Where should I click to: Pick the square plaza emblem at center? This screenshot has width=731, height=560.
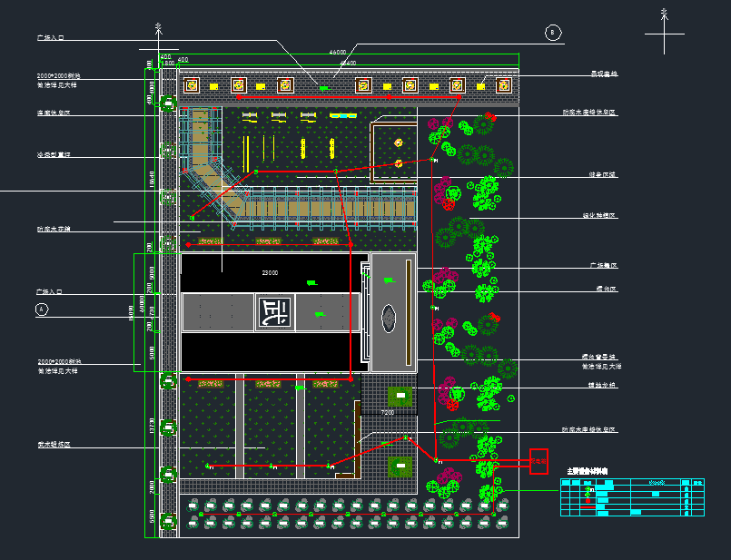pos(274,312)
